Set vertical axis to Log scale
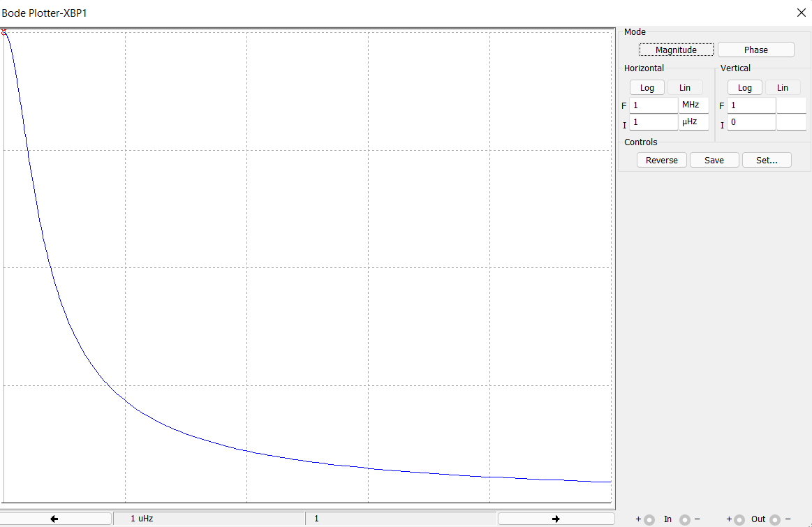Viewport: 812px width, 527px height. click(745, 87)
